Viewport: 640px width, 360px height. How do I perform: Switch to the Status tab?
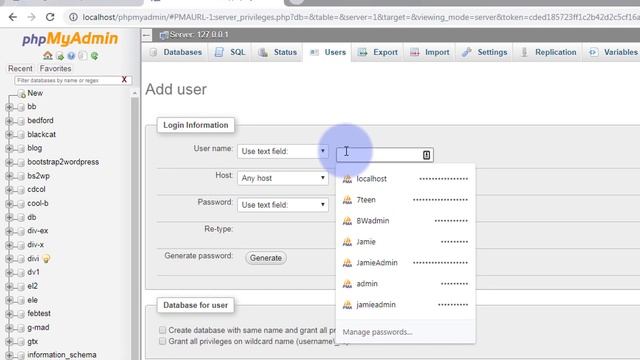pos(278,52)
